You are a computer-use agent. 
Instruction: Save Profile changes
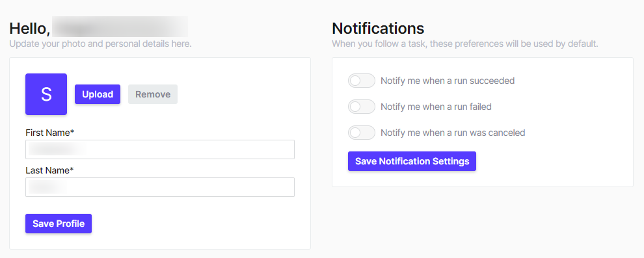click(x=59, y=224)
